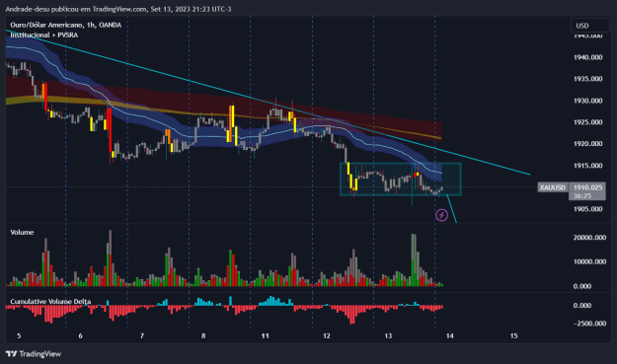Click date 12 on time axis
Screen dimensions: 617x364
coord(327,336)
